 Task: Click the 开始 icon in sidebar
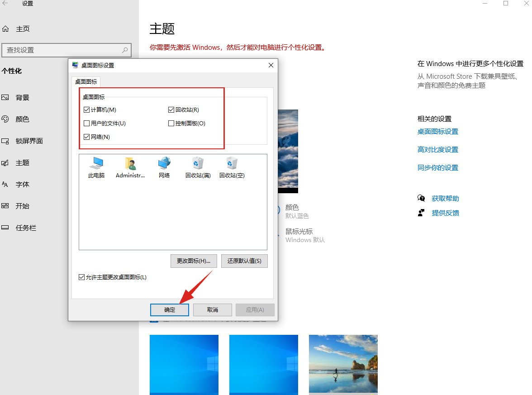pos(5,206)
